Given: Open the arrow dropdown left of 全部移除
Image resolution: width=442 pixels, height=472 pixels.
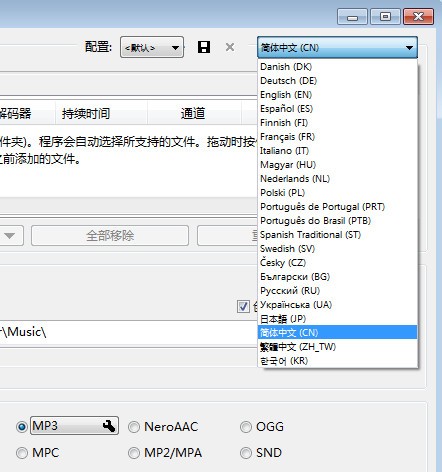Looking at the screenshot, I should tap(10, 236).
